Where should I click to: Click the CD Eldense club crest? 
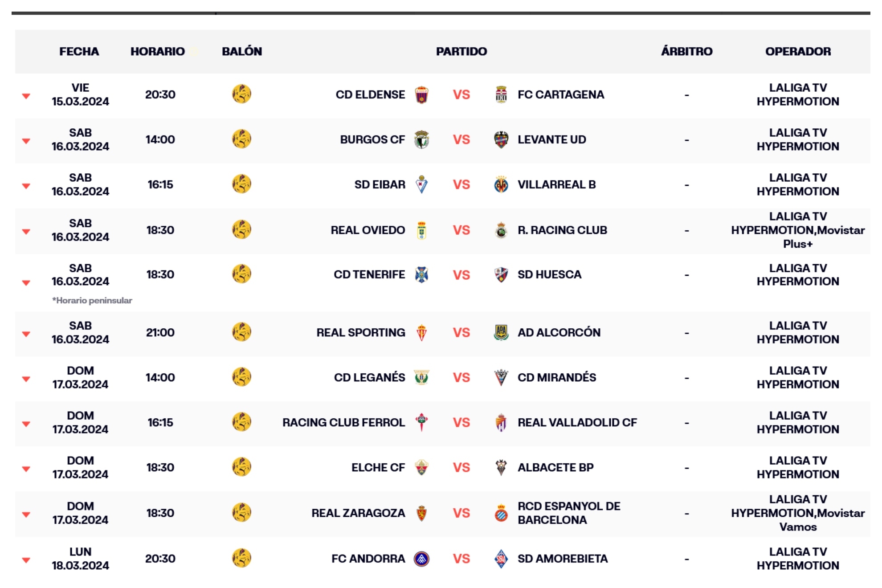click(421, 95)
